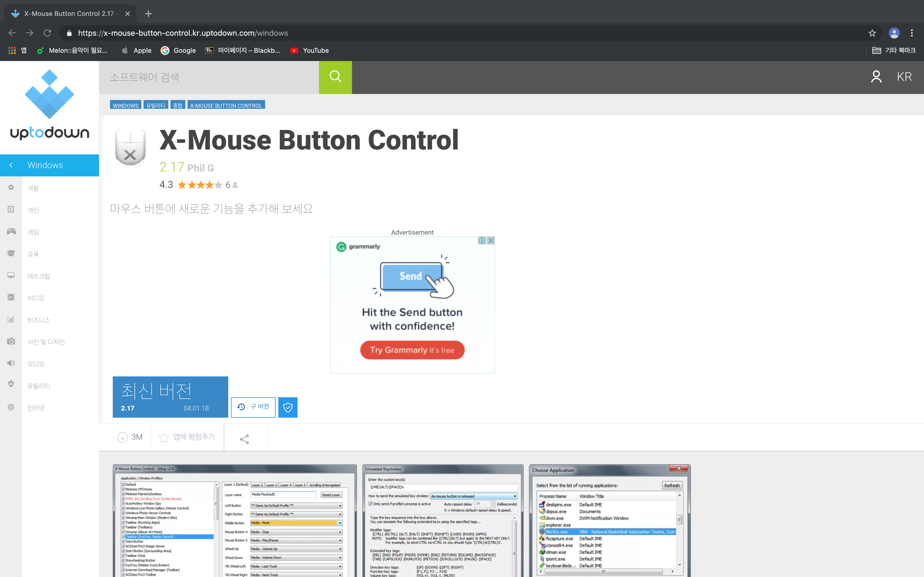Click the green search magnifier button
Image resolution: width=924 pixels, height=577 pixels.
click(335, 77)
